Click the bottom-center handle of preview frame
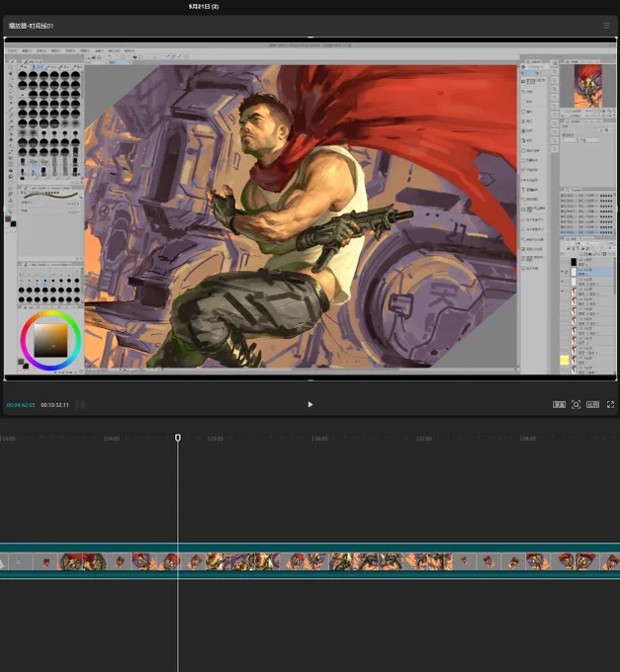 (310, 379)
